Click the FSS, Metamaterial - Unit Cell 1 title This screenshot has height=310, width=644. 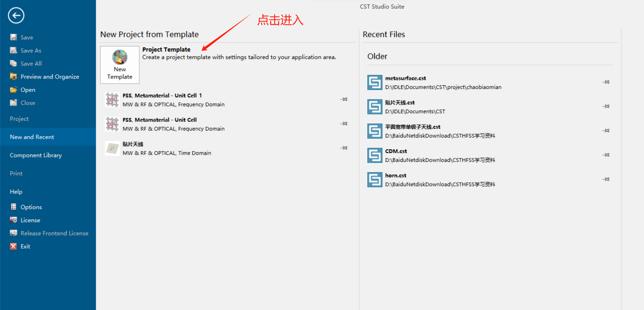pos(162,95)
